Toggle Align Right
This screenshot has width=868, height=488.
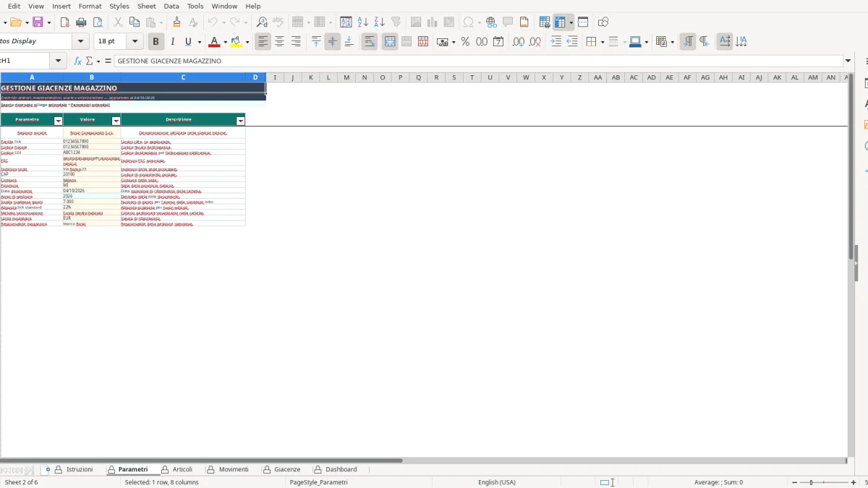(x=296, y=42)
